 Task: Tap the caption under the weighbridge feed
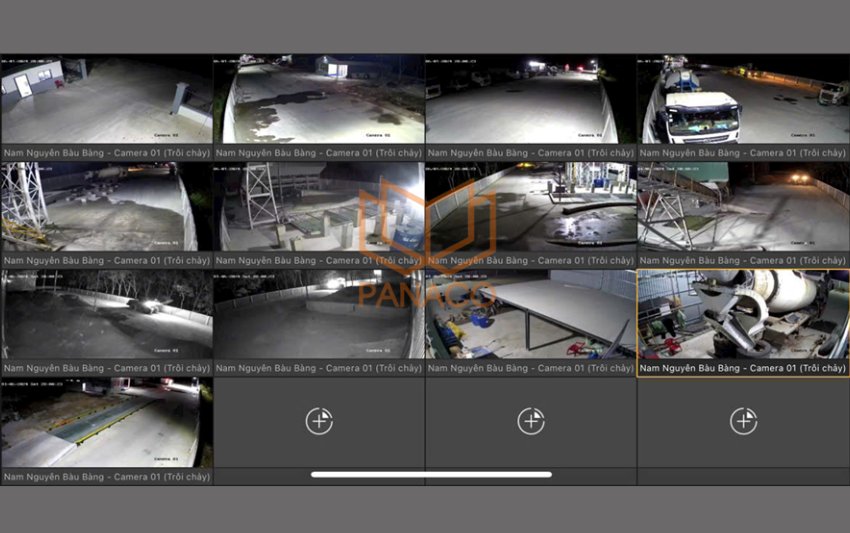(x=106, y=477)
